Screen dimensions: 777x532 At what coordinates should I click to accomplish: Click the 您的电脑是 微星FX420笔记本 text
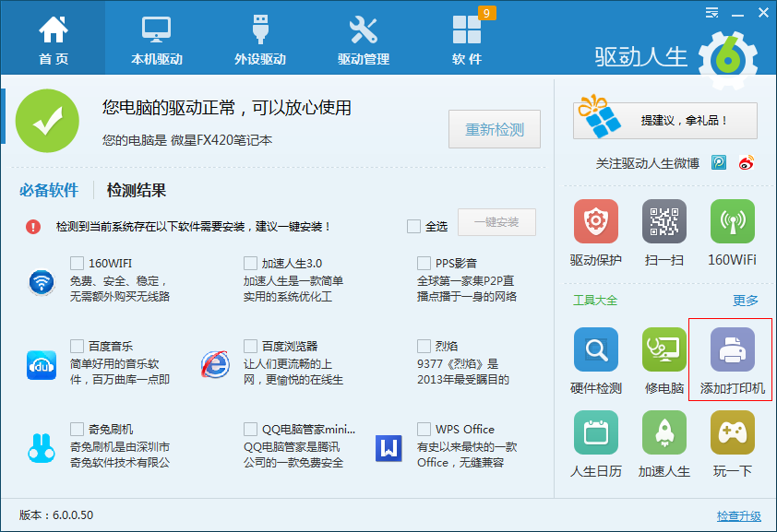point(187,140)
